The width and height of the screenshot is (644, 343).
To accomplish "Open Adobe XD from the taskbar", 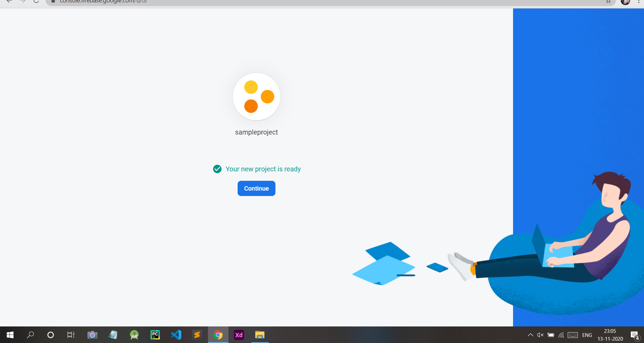I will click(239, 335).
